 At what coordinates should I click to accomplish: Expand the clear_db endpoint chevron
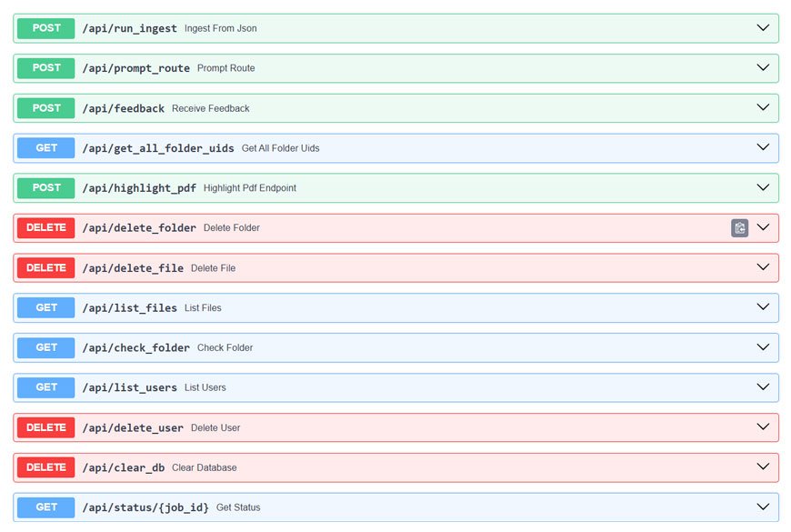(x=763, y=467)
